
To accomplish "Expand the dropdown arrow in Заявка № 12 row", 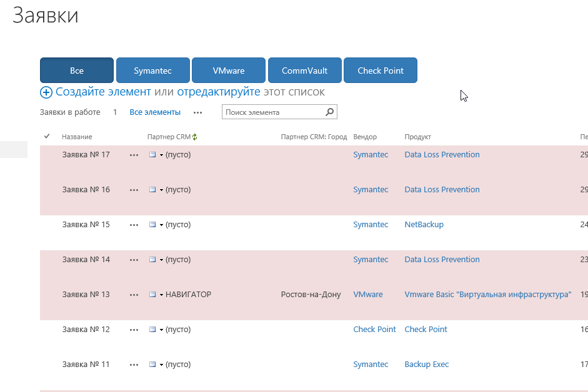I will coord(161,330).
